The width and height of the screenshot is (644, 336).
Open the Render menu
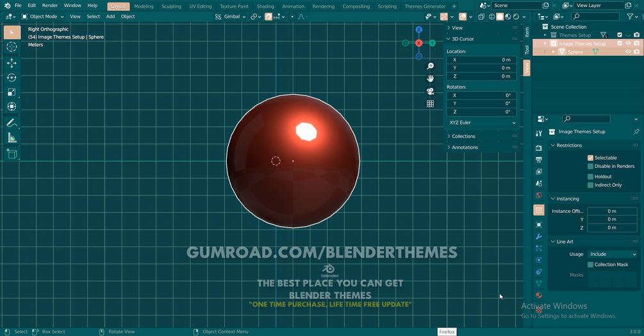pos(50,6)
